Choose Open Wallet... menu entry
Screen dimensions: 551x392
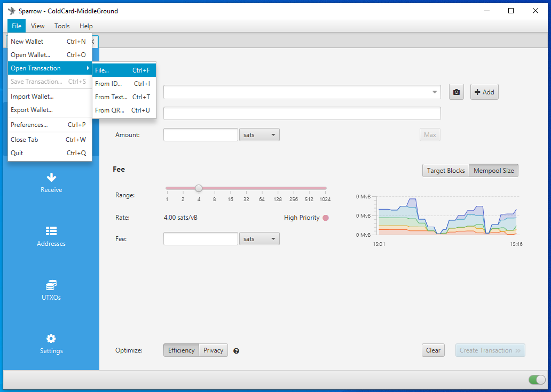(50, 55)
